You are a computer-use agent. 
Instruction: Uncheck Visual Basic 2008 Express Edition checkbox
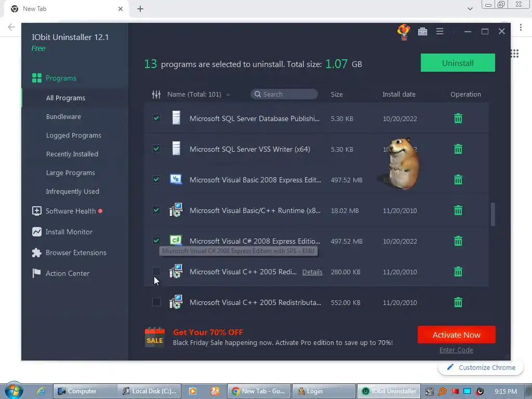156,179
